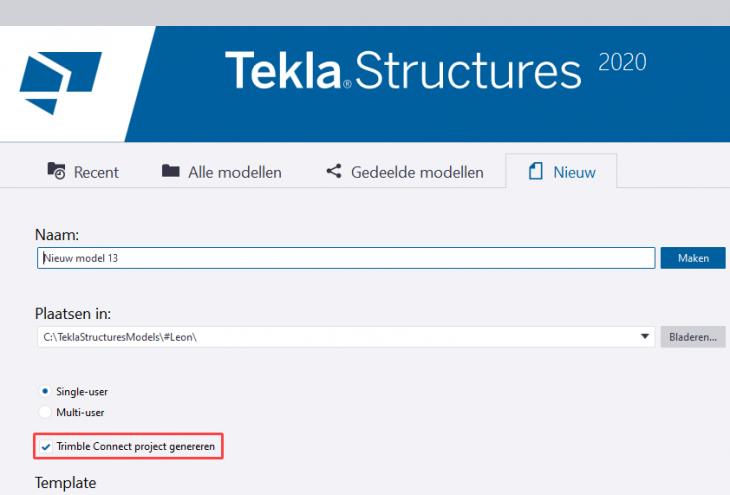Click the folder icon beside Alle modellen
The image size is (730, 495).
point(171,171)
